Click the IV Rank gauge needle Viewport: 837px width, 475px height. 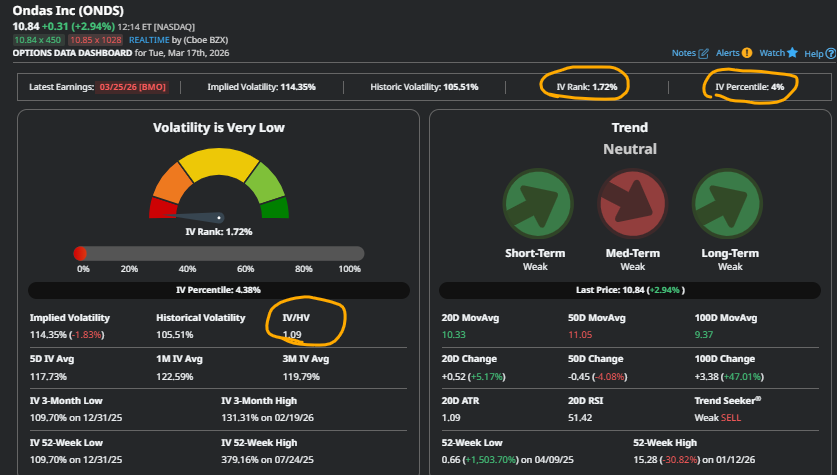[x=195, y=217]
